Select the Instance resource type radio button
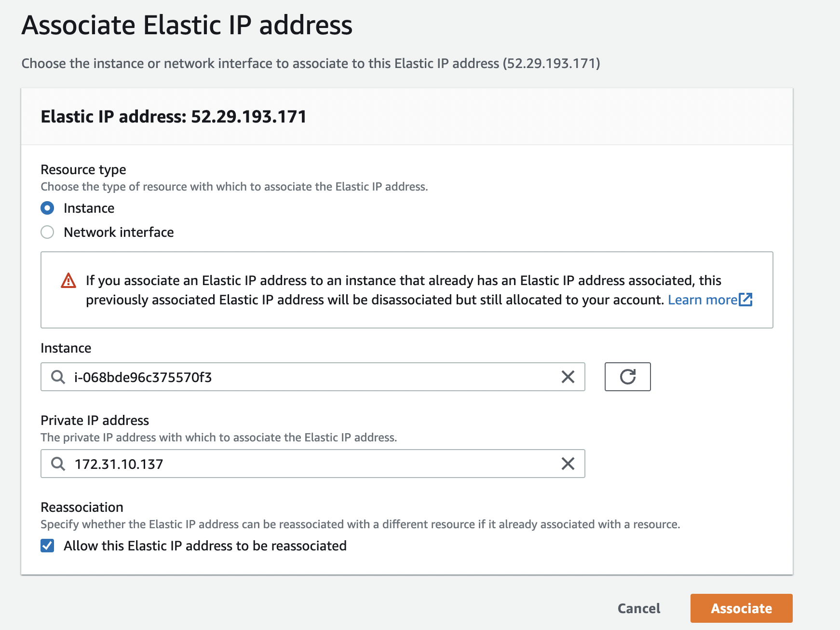The height and width of the screenshot is (630, 840). click(47, 208)
